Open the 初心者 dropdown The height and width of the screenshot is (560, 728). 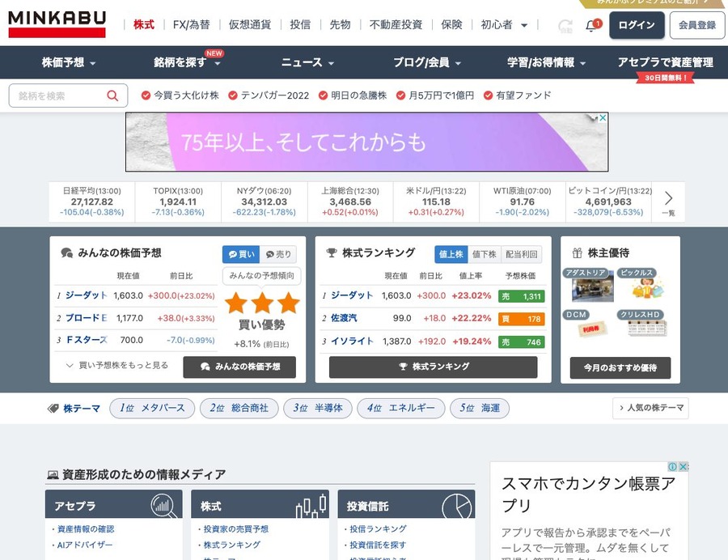point(504,24)
